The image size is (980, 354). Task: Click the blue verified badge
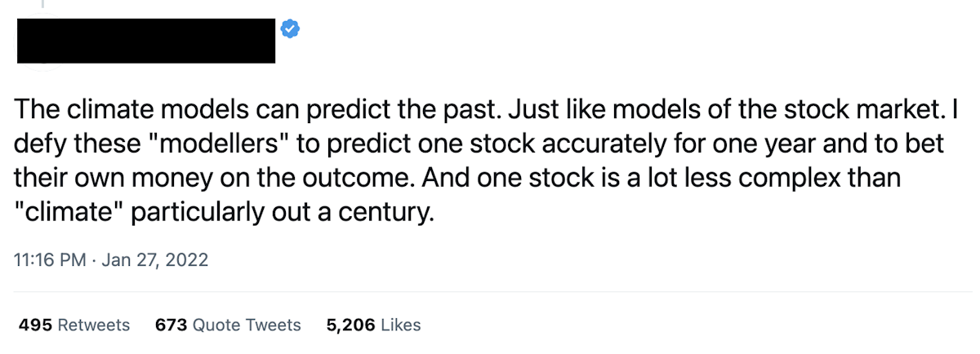click(x=291, y=30)
